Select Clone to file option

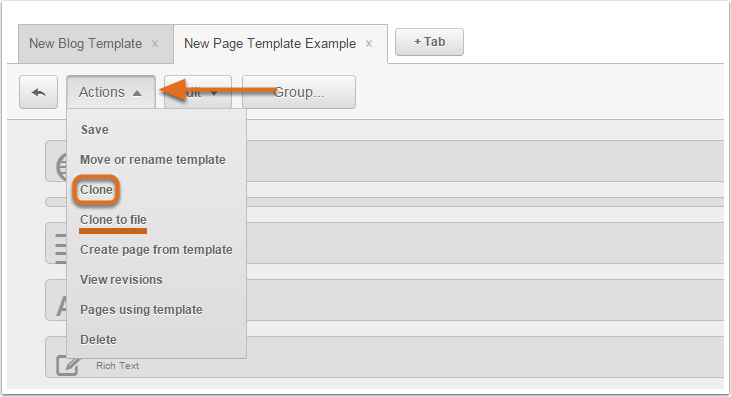pos(113,219)
